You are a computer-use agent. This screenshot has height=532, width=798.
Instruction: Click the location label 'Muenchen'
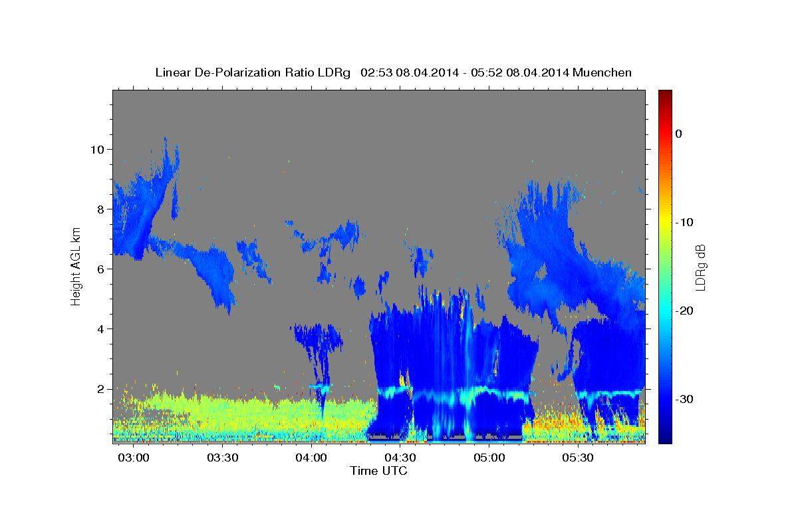(601, 72)
